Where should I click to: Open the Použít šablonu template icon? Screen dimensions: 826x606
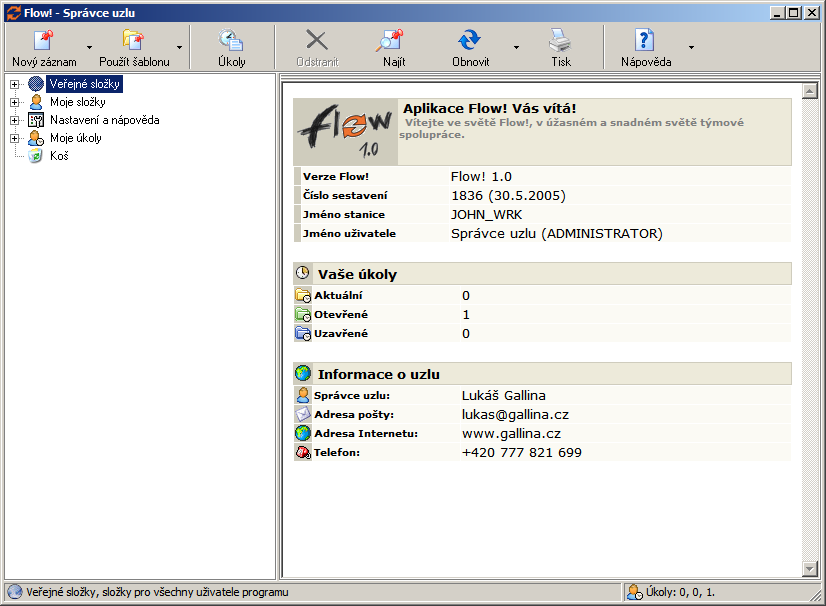pos(133,41)
